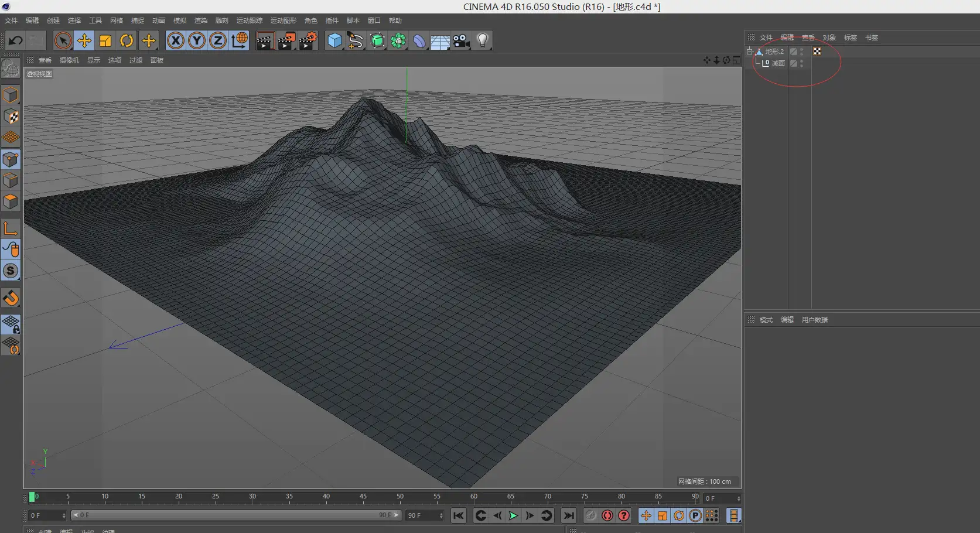Screen dimensions: 980x533
Task: Jump to the end of animation
Action: pyautogui.click(x=568, y=515)
